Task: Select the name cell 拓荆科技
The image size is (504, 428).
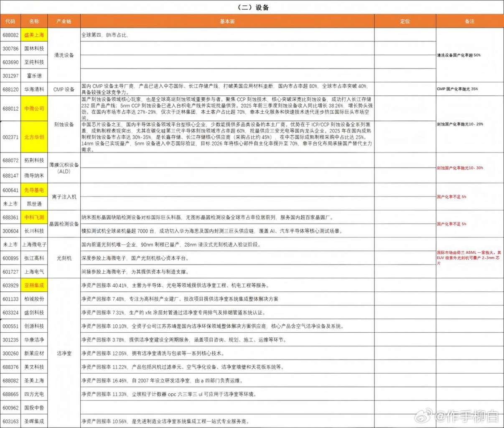Action: (x=34, y=160)
